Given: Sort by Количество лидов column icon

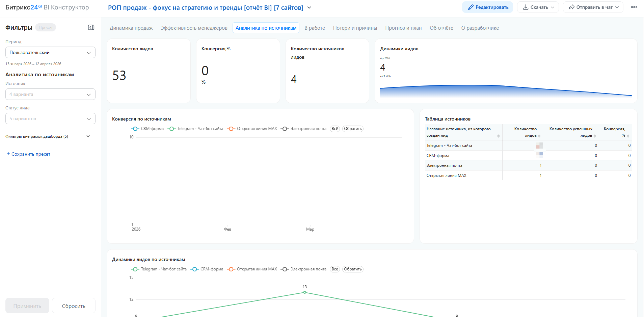Looking at the screenshot, I should (x=539, y=136).
